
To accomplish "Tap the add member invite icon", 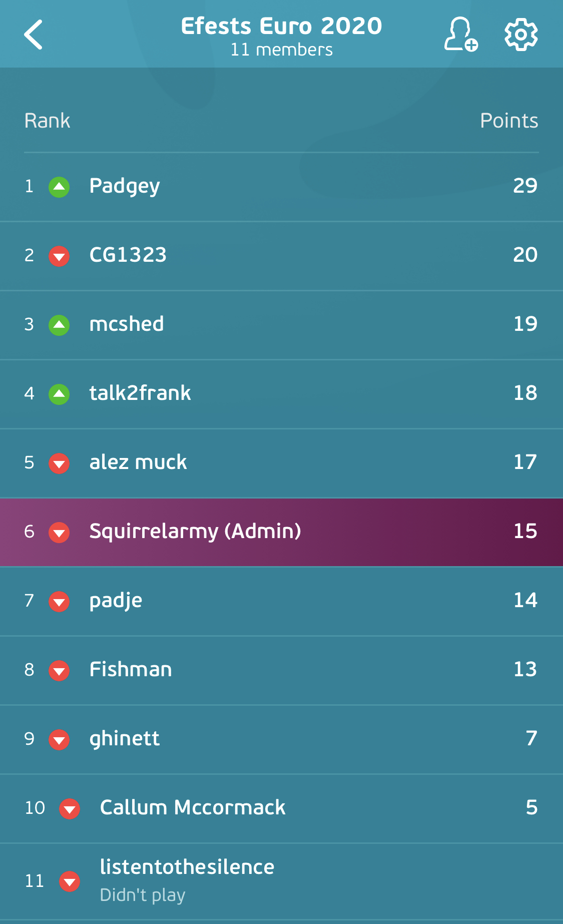I will pyautogui.click(x=460, y=34).
